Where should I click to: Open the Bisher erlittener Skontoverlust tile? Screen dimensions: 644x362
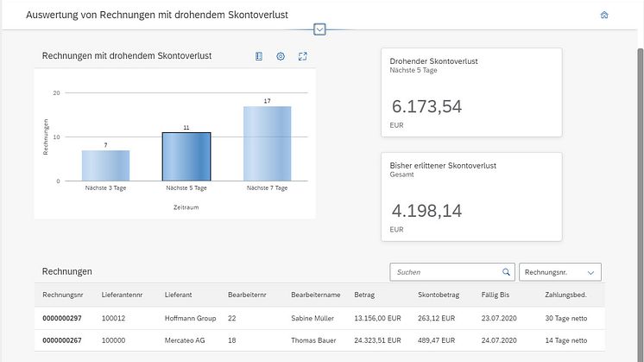tap(471, 197)
